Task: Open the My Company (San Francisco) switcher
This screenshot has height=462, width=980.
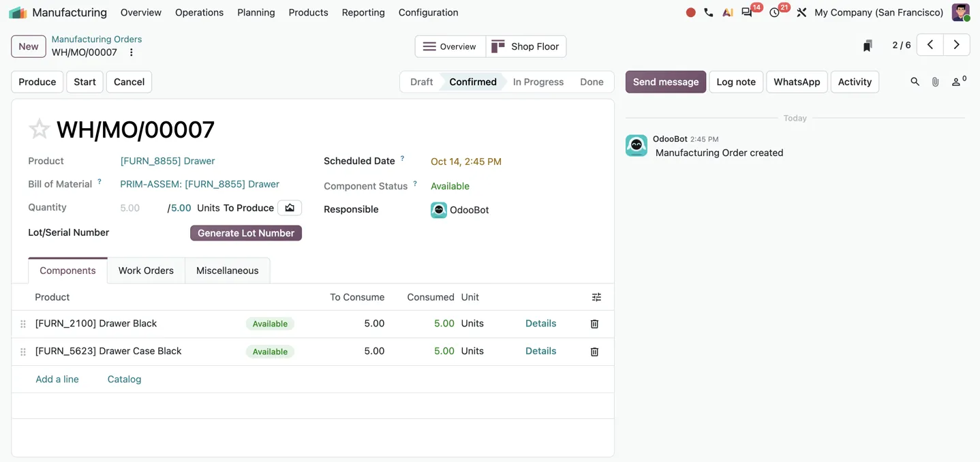Action: pyautogui.click(x=879, y=12)
